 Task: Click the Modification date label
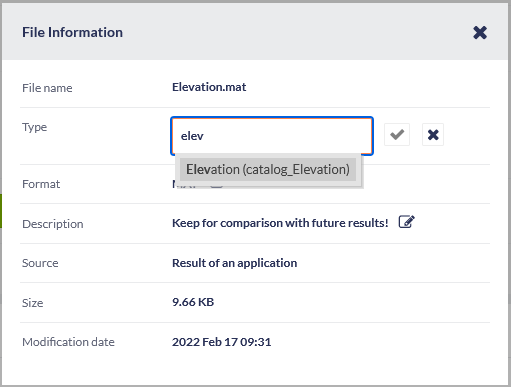click(x=68, y=342)
